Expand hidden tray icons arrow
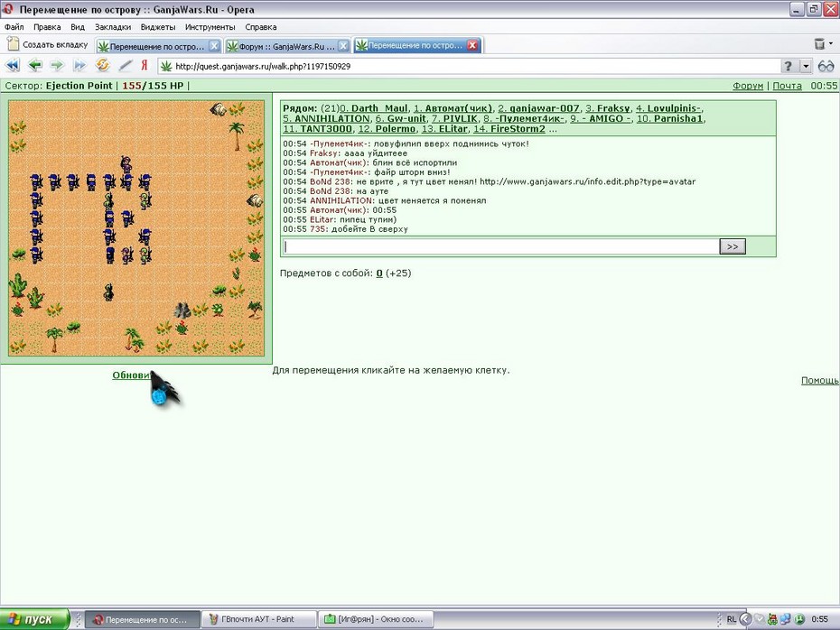The height and width of the screenshot is (630, 840). coord(745,619)
